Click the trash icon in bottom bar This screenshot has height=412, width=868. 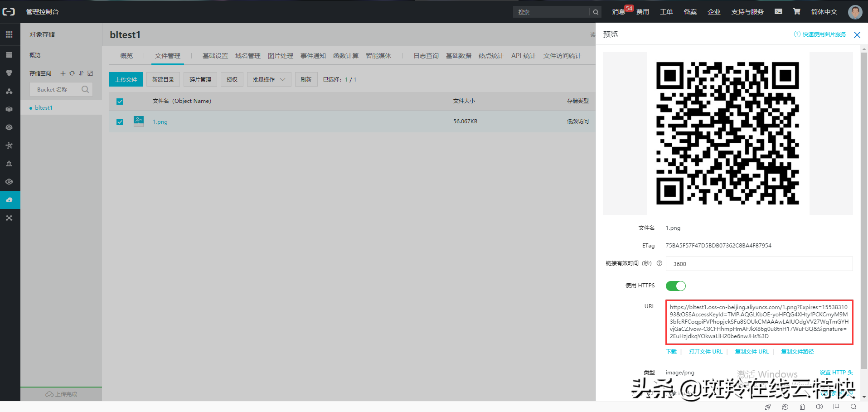[802, 407]
